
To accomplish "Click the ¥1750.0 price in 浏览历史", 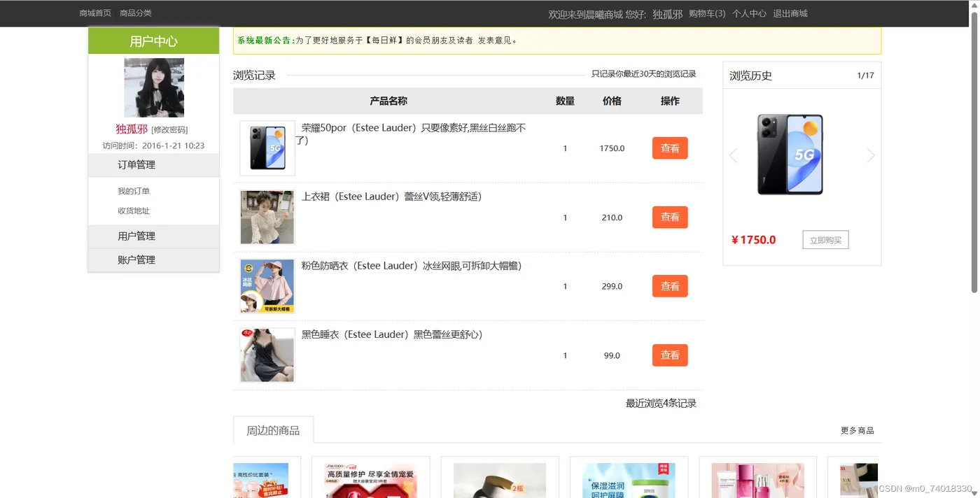I will 754,240.
